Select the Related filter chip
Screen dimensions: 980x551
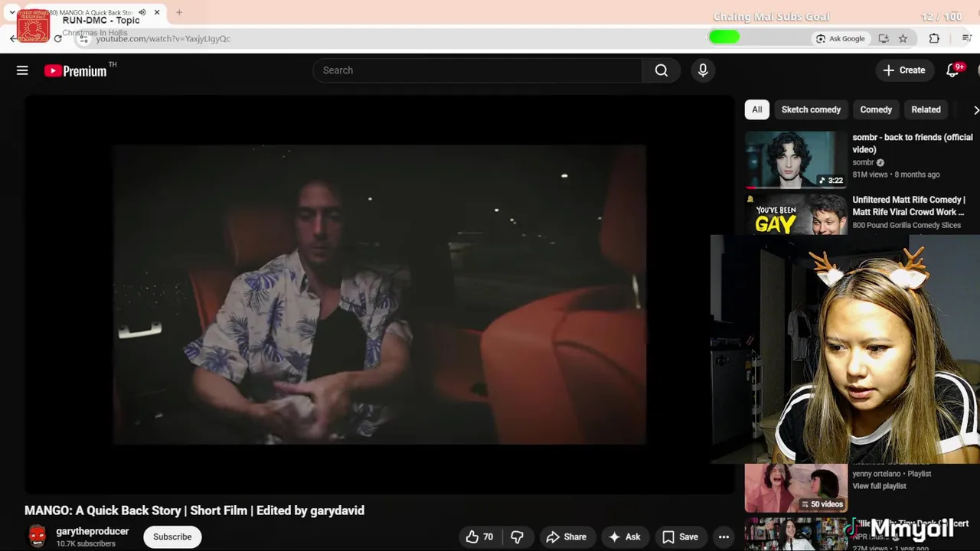point(926,109)
